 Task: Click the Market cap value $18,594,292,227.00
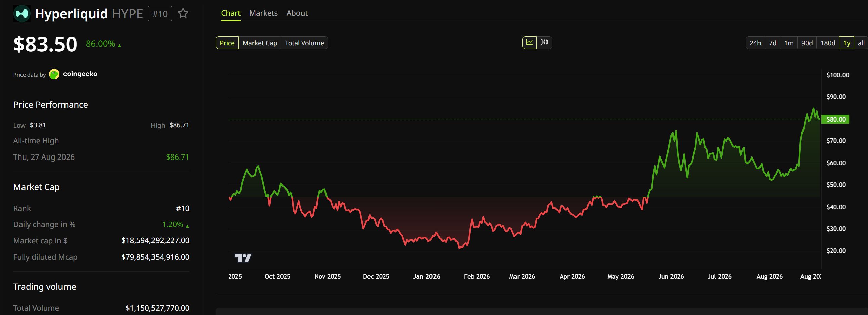[x=155, y=240]
